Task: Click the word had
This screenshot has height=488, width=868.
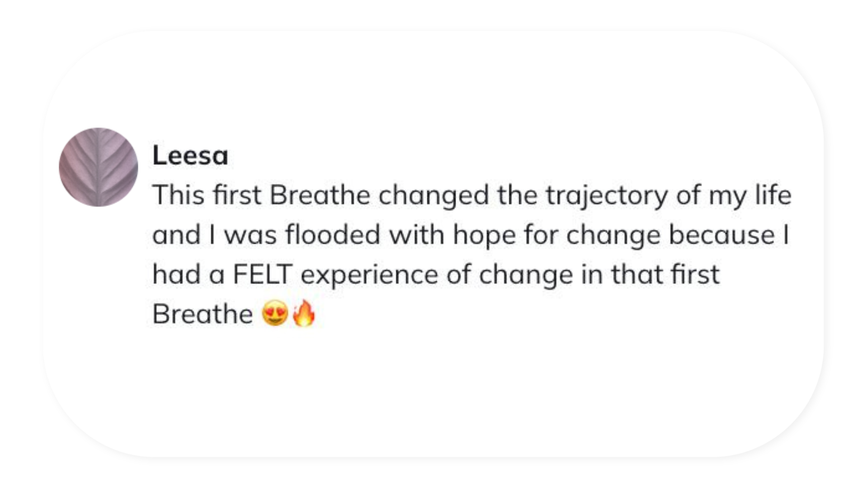Action: point(177,274)
